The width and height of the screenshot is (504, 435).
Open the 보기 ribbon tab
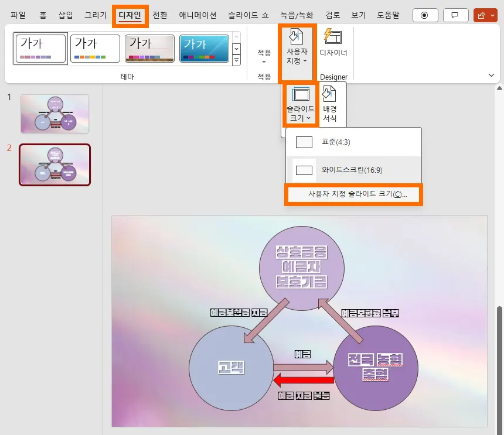tap(359, 15)
